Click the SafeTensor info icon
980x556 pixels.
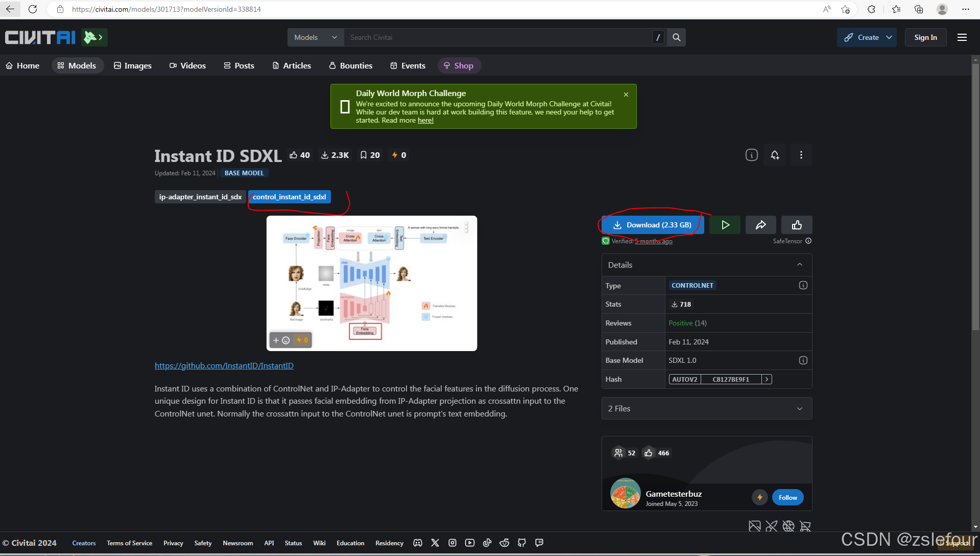point(808,241)
